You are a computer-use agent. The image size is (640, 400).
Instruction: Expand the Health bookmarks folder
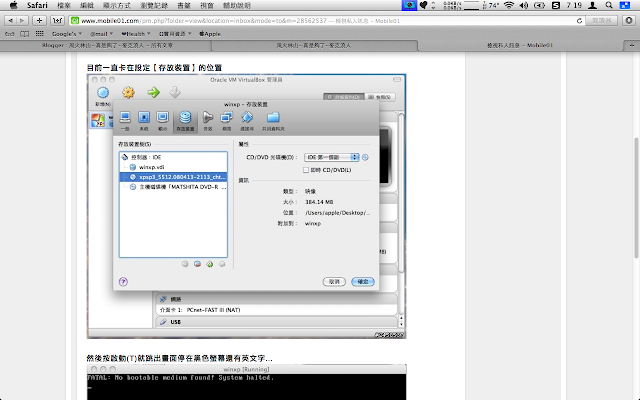point(136,34)
